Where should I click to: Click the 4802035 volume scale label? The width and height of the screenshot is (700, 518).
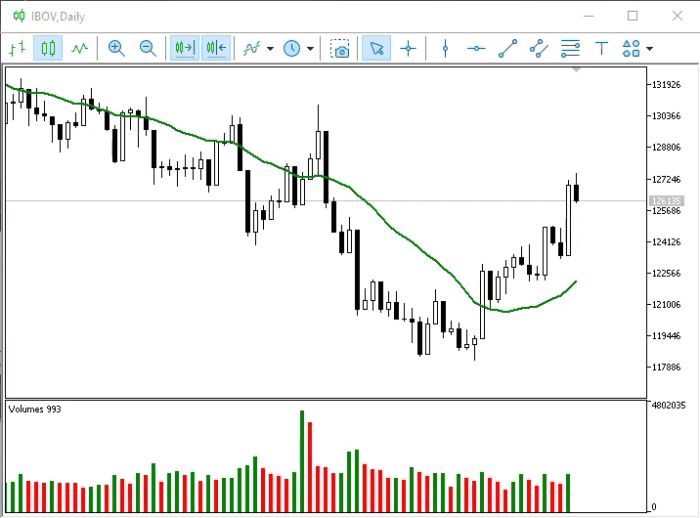668,405
